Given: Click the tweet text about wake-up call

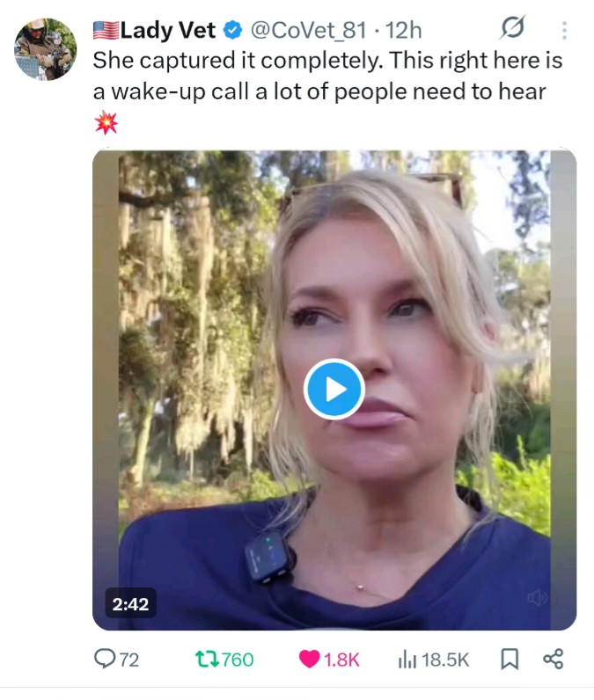Looking at the screenshot, I should (327, 76).
